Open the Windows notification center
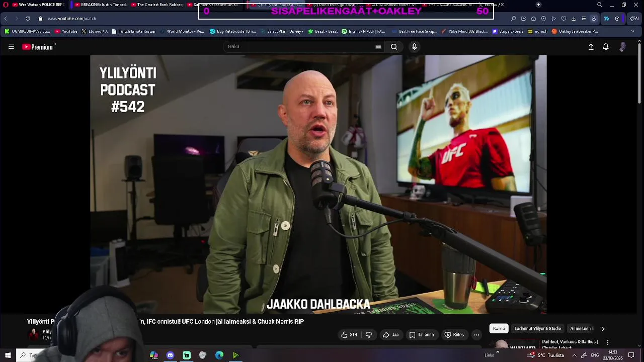The width and height of the screenshot is (644, 362). tap(631, 355)
